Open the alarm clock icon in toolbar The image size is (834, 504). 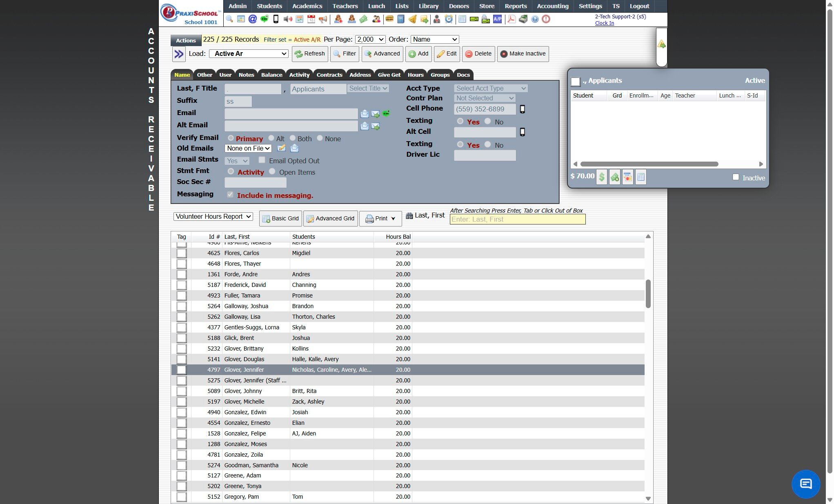point(449,19)
